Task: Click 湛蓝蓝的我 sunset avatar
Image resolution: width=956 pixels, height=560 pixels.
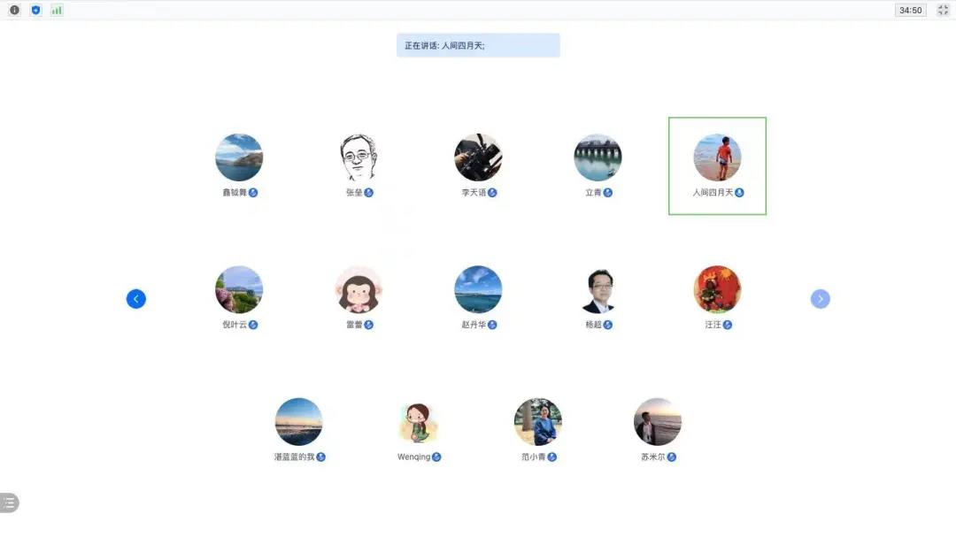Action: click(299, 422)
